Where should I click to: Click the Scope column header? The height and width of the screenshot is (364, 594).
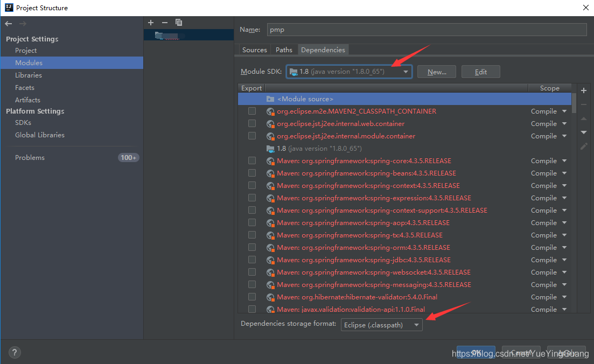[550, 88]
